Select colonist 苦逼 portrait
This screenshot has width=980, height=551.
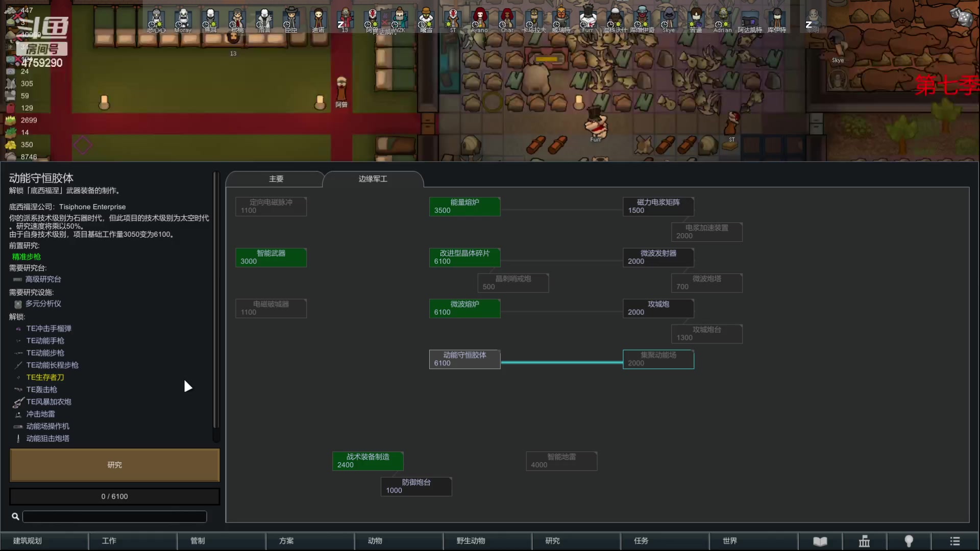click(x=696, y=19)
